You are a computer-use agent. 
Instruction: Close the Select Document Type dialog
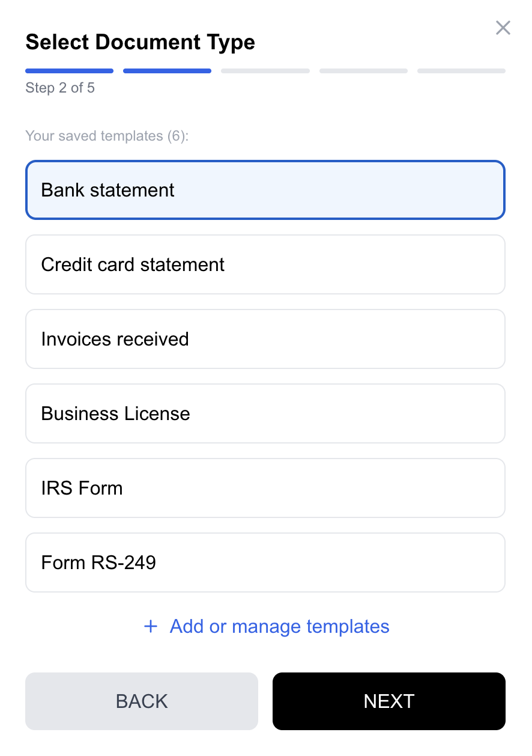coord(503,28)
